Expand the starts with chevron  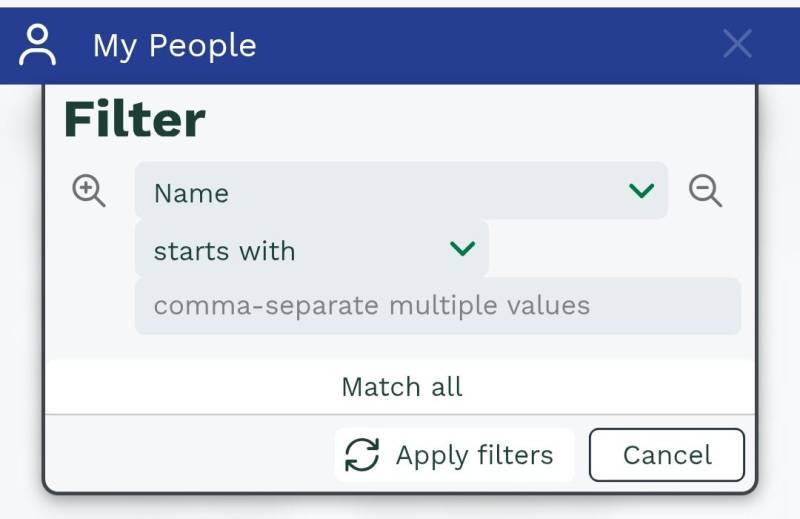click(462, 248)
